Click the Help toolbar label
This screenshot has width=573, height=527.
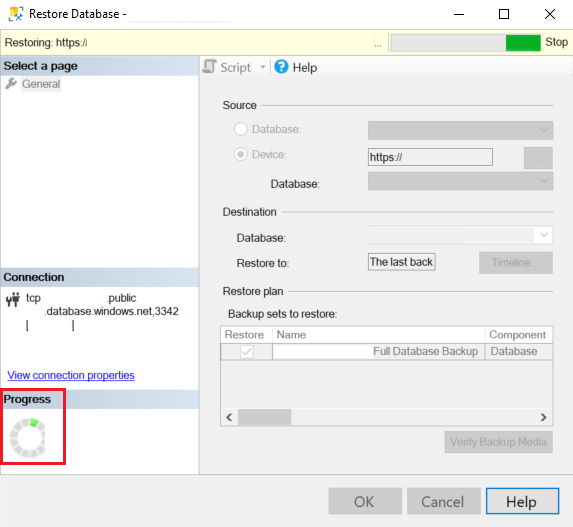point(305,68)
